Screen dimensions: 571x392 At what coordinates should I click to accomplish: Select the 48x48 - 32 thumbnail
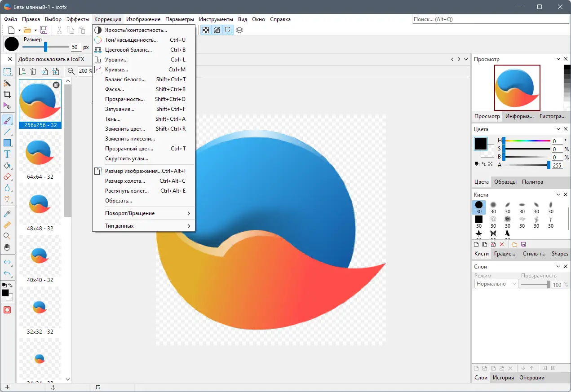40,208
